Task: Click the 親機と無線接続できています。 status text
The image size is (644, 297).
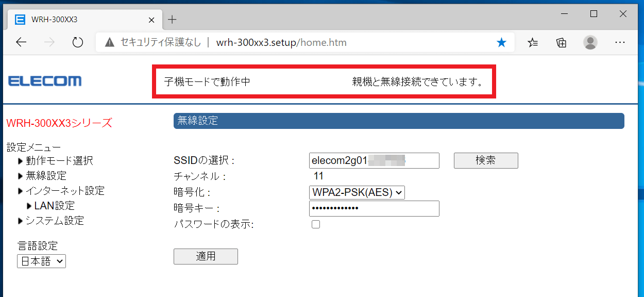Action: (x=418, y=81)
